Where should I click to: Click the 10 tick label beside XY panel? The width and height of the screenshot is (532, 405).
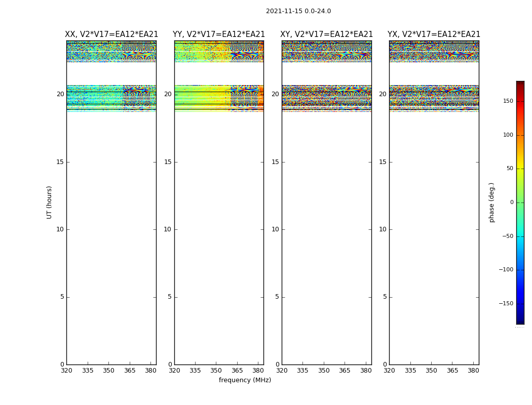pyautogui.click(x=275, y=229)
